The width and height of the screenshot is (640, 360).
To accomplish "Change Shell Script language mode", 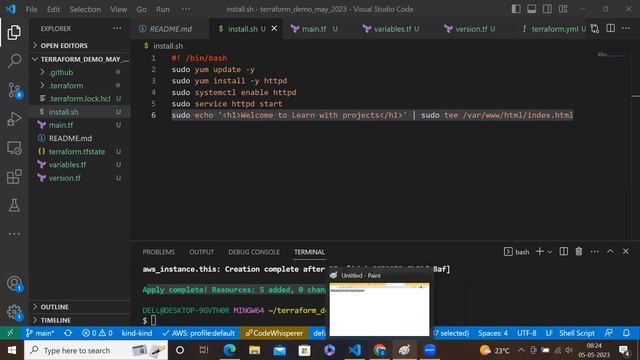I will click(577, 333).
